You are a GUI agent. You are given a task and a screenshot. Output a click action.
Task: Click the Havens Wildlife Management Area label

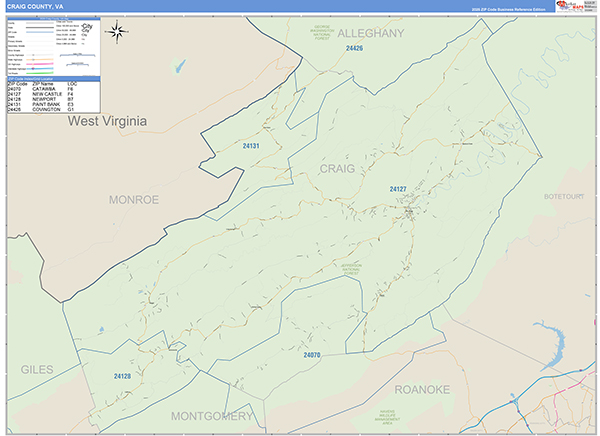387,417
